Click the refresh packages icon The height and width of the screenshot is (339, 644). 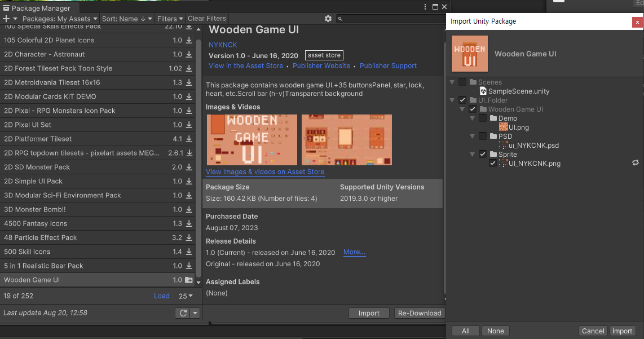[183, 312]
